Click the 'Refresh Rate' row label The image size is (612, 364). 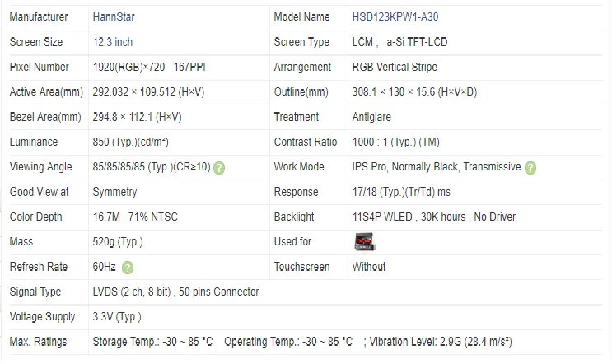(x=39, y=267)
